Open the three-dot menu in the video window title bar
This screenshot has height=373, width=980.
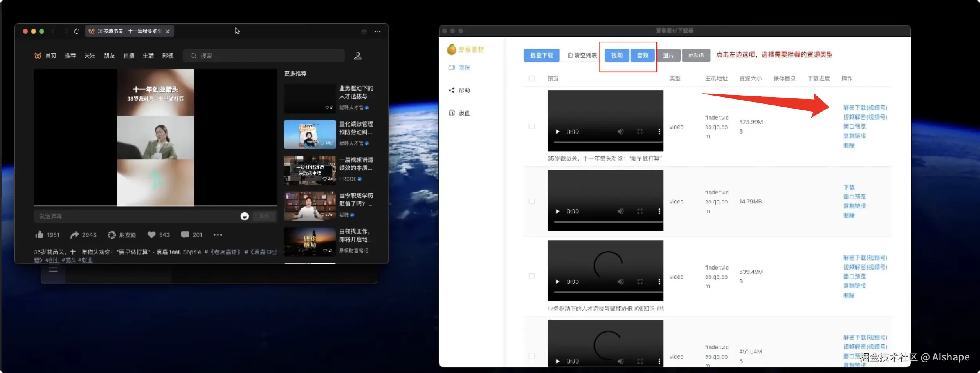click(377, 32)
